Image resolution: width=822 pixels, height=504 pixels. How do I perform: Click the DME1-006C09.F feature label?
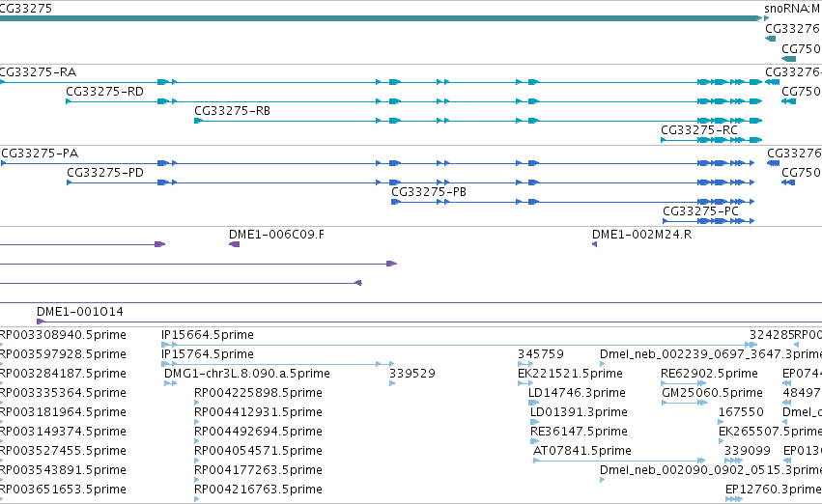(x=276, y=235)
